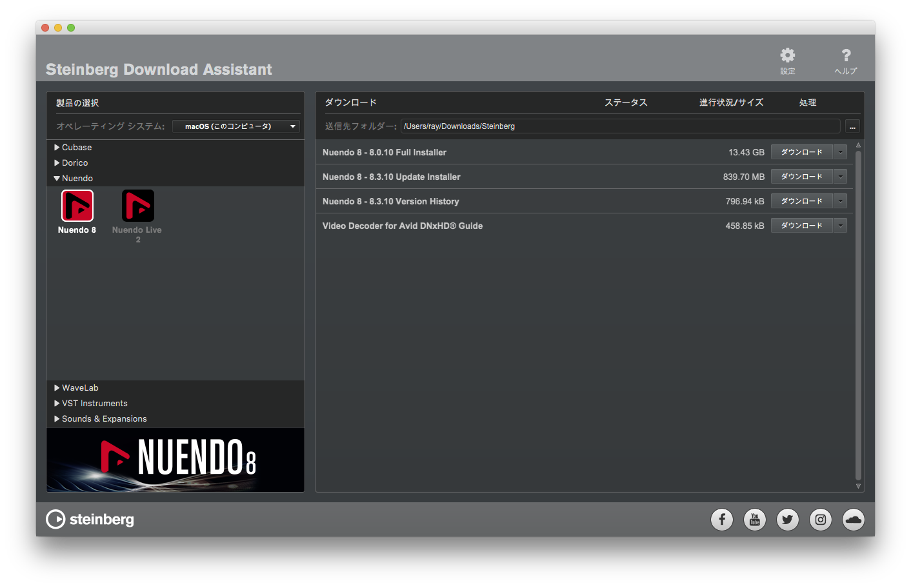Click the 処理 column header
911x588 pixels.
click(x=808, y=103)
